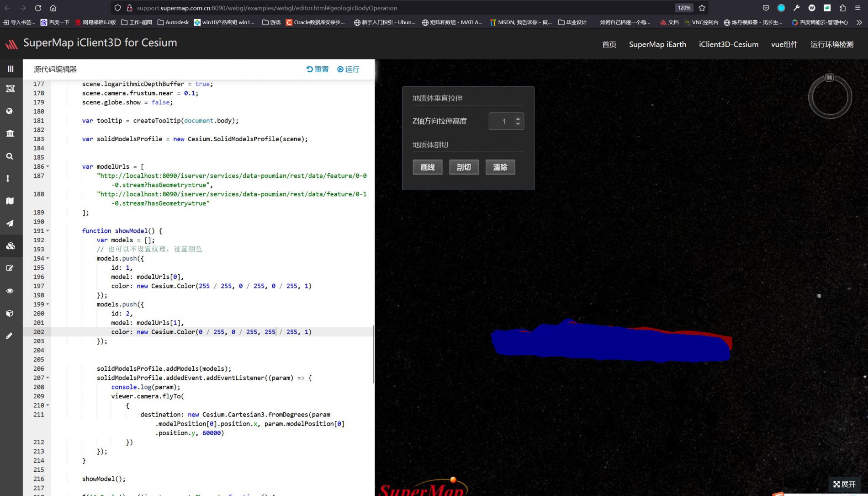The image size is (868, 496).
Task: Select the single cube icon in sidebar
Action: (10, 313)
